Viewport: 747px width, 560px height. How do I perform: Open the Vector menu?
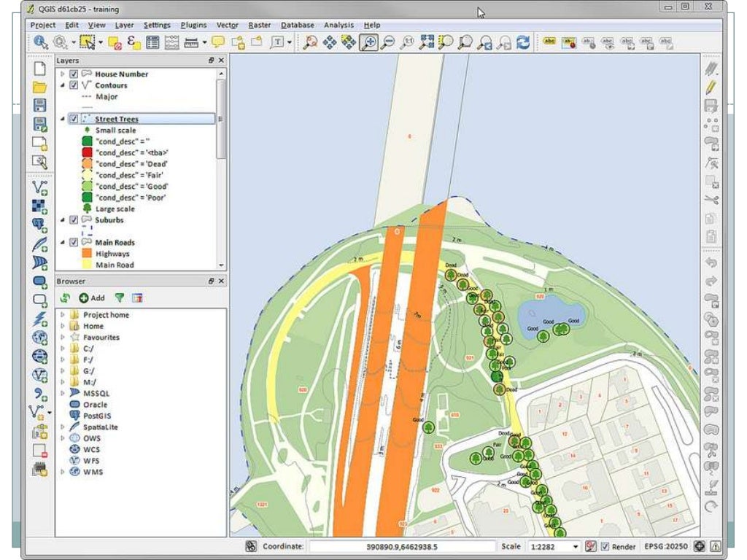coord(227,25)
